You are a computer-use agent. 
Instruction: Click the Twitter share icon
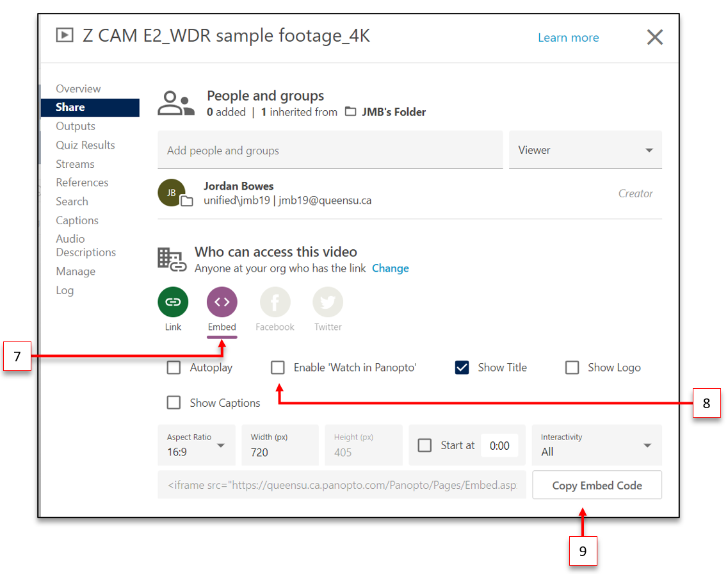point(328,302)
